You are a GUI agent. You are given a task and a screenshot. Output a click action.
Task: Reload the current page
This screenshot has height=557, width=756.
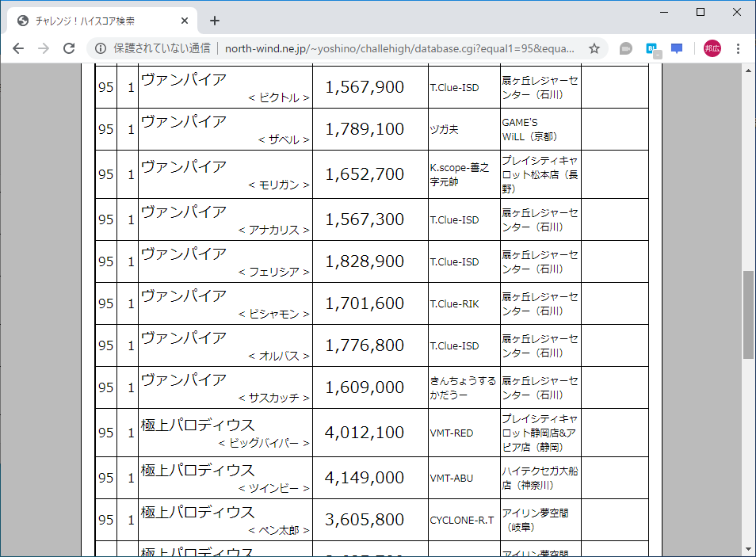tap(68, 48)
